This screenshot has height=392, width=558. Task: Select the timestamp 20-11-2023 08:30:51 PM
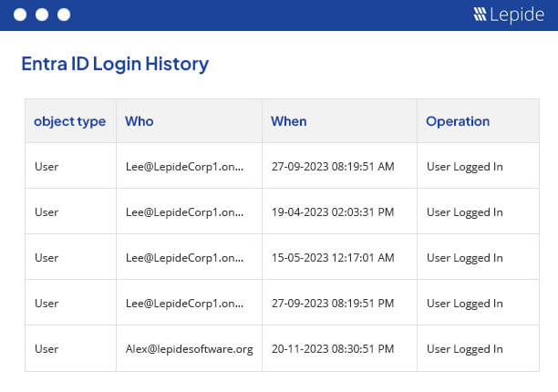333,348
